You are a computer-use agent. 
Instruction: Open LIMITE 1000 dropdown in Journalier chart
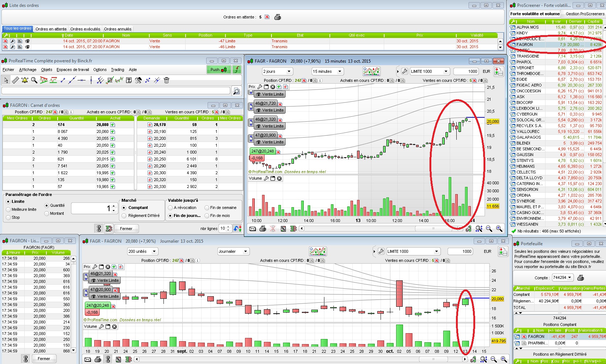coord(413,251)
